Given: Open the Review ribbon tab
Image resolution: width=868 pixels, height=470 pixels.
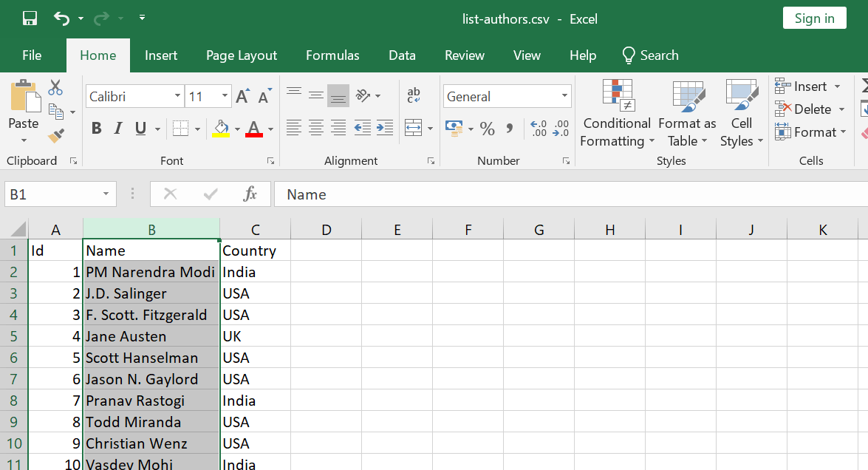Looking at the screenshot, I should click(x=465, y=55).
